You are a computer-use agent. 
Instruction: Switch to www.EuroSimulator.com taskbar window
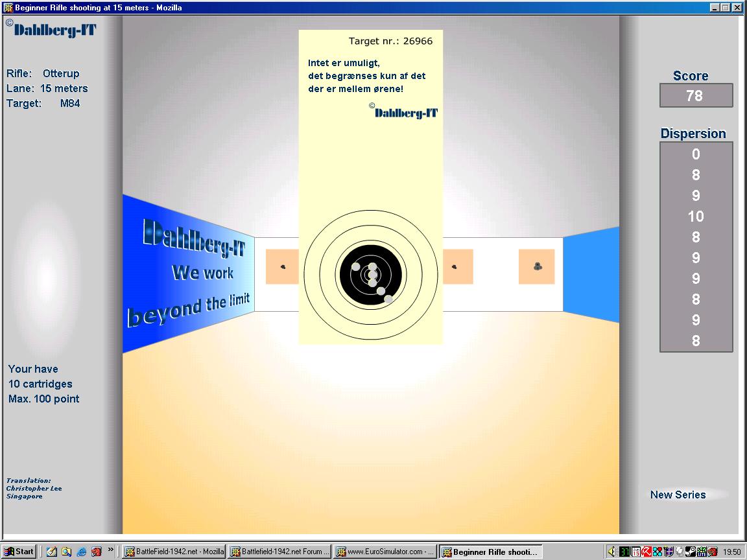click(385, 552)
